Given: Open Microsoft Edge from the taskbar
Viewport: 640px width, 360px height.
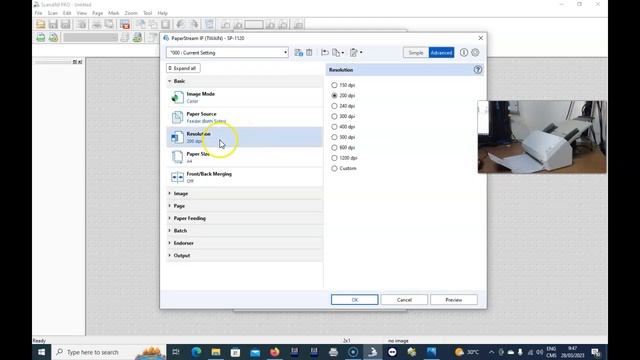Looking at the screenshot, I should pyautogui.click(x=196, y=352).
